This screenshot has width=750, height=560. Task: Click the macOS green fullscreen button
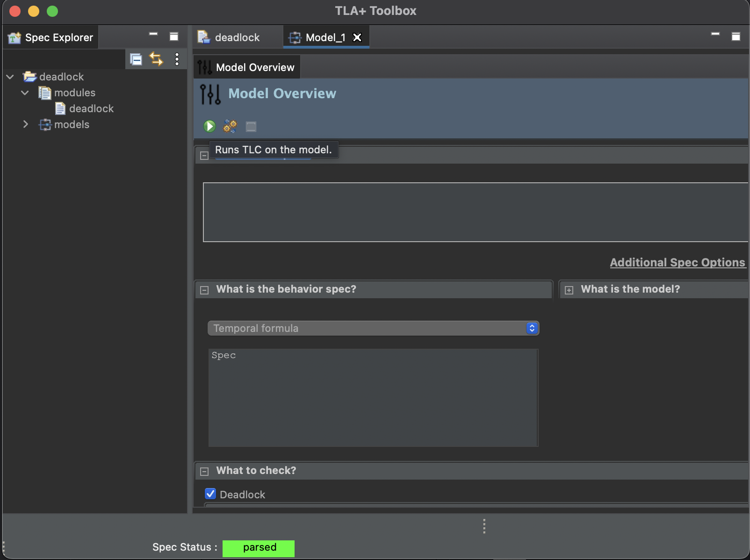[52, 11]
